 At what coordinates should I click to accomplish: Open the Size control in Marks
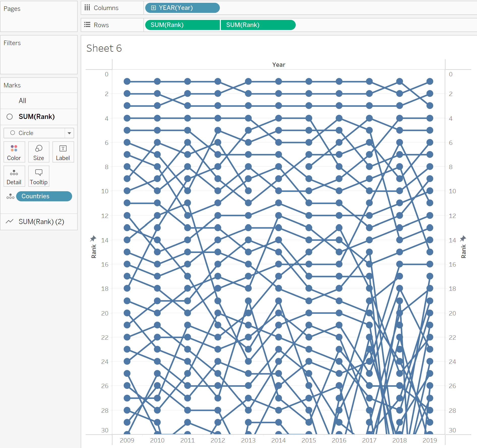point(39,152)
